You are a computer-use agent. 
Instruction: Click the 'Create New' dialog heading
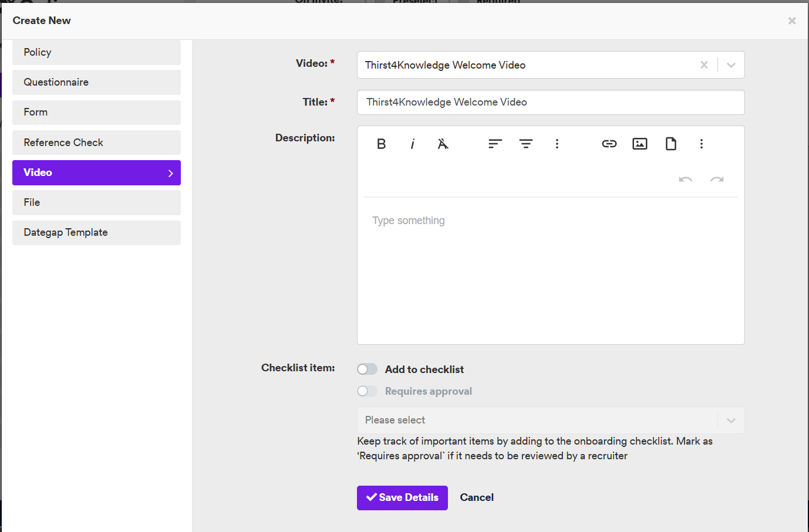coord(42,21)
